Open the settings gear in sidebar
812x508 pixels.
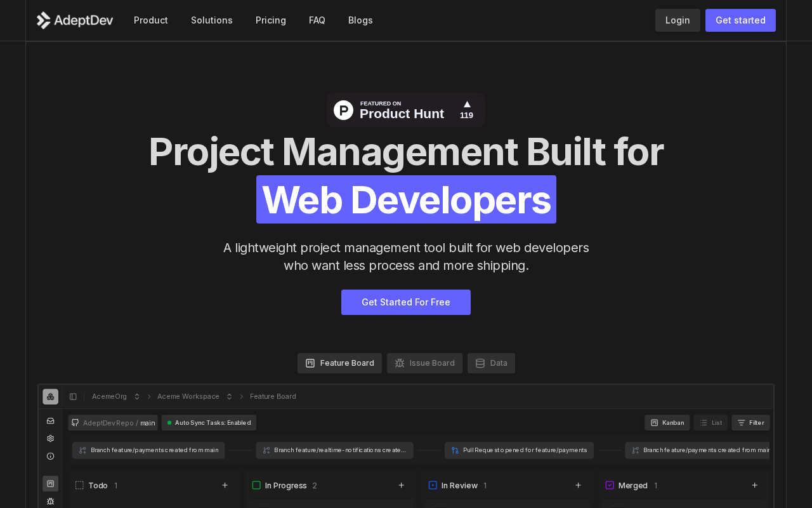(51, 438)
